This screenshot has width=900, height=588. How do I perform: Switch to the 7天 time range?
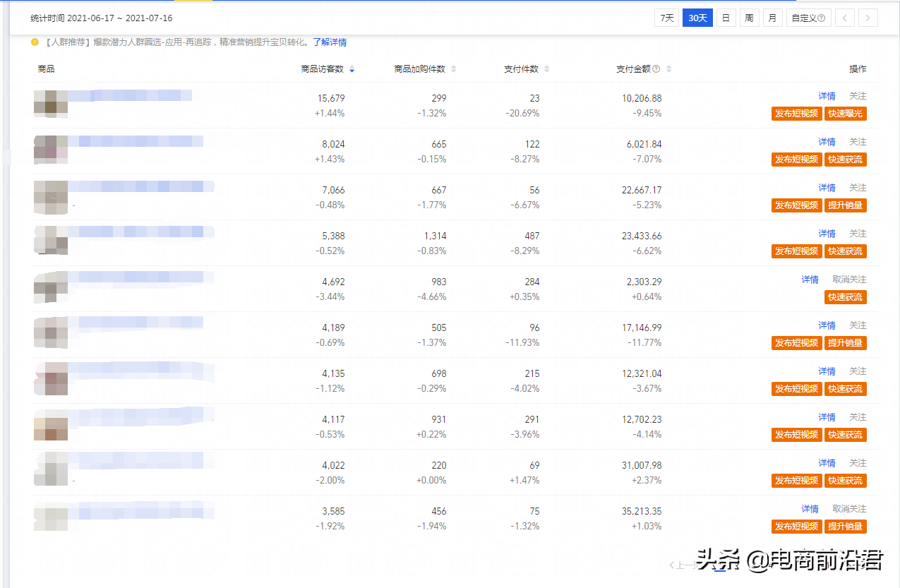665,17
